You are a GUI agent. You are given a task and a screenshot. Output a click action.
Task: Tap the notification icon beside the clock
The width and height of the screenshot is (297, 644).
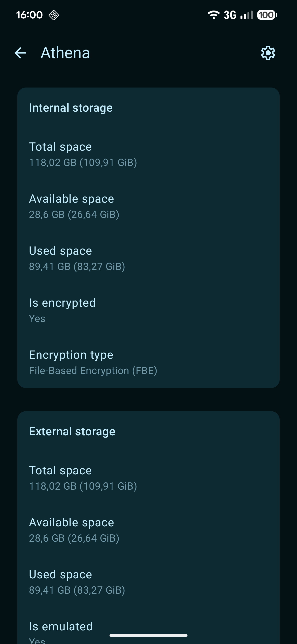pos(53,15)
